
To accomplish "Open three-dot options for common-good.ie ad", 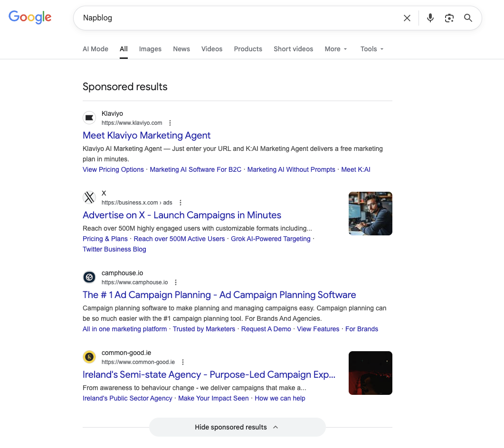I will (183, 362).
